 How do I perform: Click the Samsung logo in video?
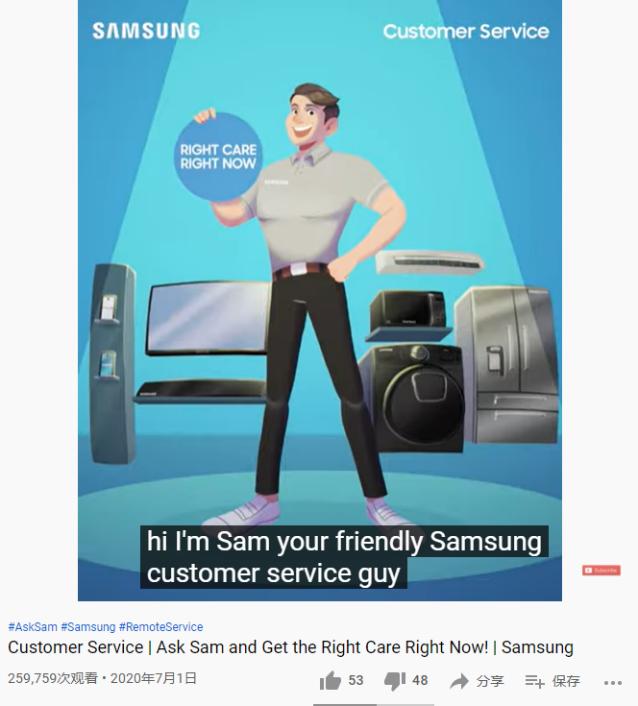point(146,31)
